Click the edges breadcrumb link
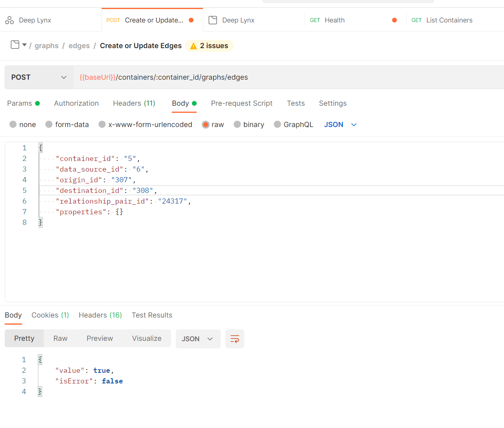This screenshot has width=504, height=428. (79, 46)
